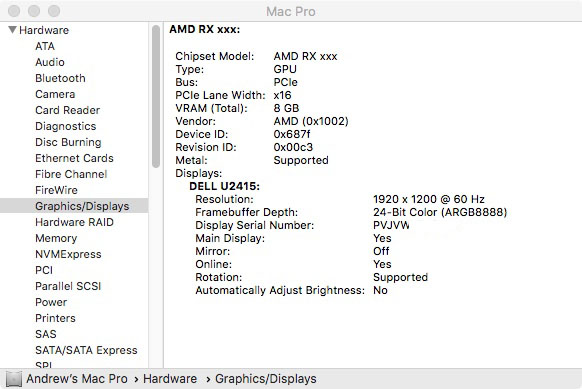The height and width of the screenshot is (389, 582).
Task: Click Graphics/Displays in the path bar
Action: [266, 379]
